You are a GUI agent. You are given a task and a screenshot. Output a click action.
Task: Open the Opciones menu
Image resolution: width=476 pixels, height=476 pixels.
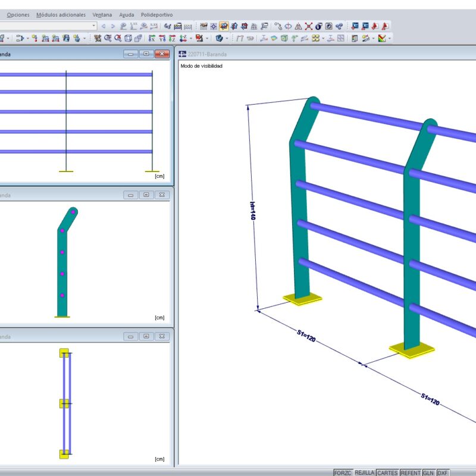pyautogui.click(x=18, y=14)
